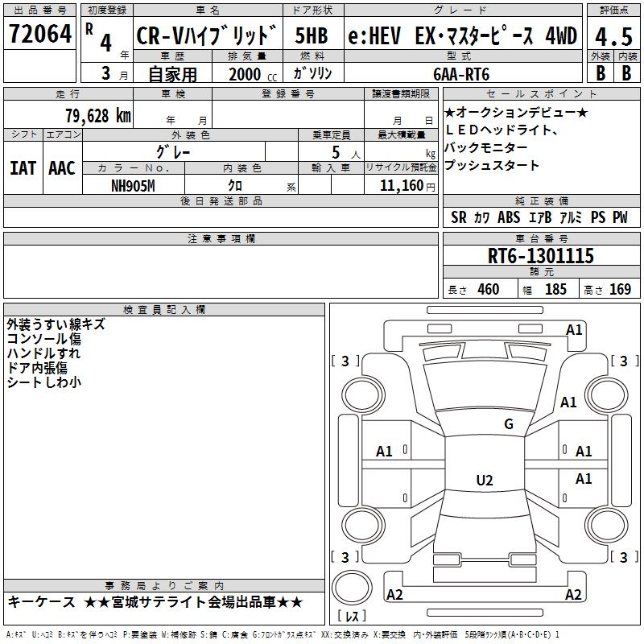This screenshot has height=644, width=644.
Task: Select the exterior color グレー
Action: click(173, 152)
